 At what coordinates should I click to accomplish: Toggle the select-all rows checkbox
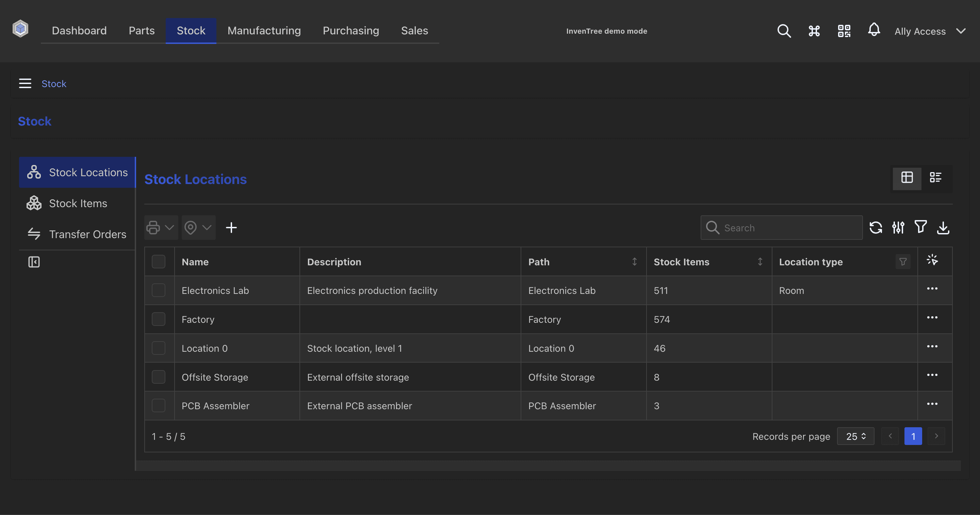(x=159, y=262)
